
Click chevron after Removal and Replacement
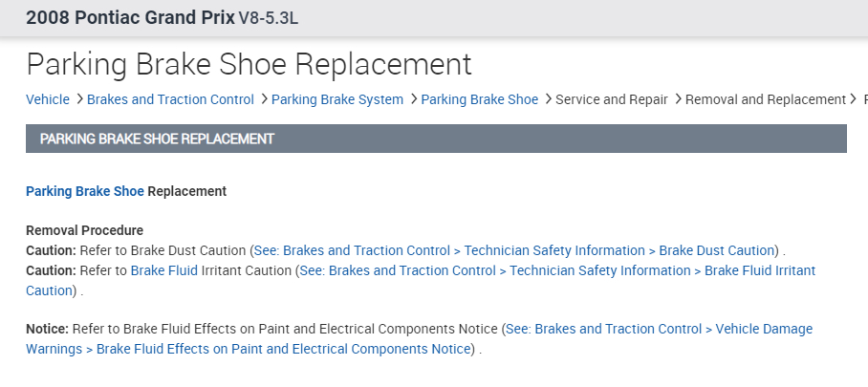pos(854,99)
